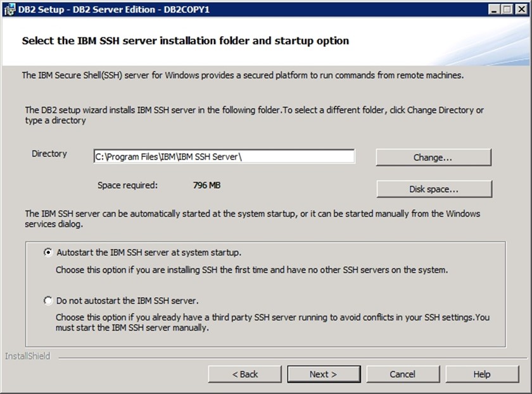The image size is (532, 394).
Task: Open Help for this setup page
Action: click(x=481, y=374)
